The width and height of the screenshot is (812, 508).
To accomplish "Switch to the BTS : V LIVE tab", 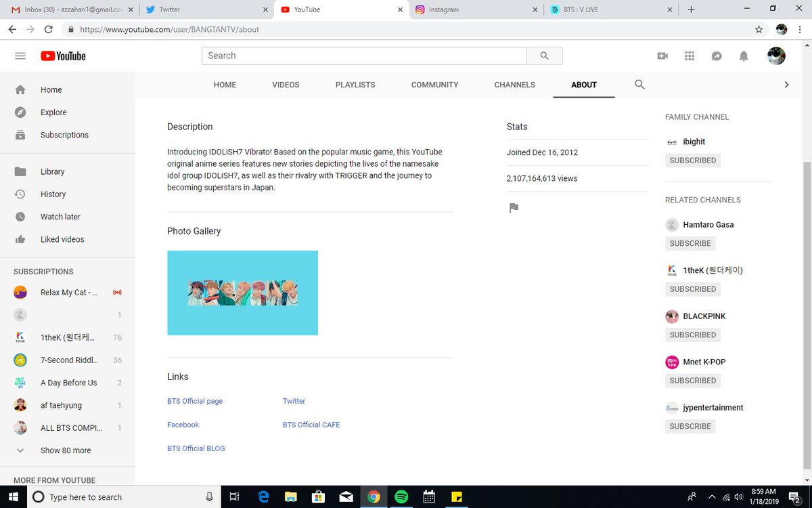I will click(612, 9).
